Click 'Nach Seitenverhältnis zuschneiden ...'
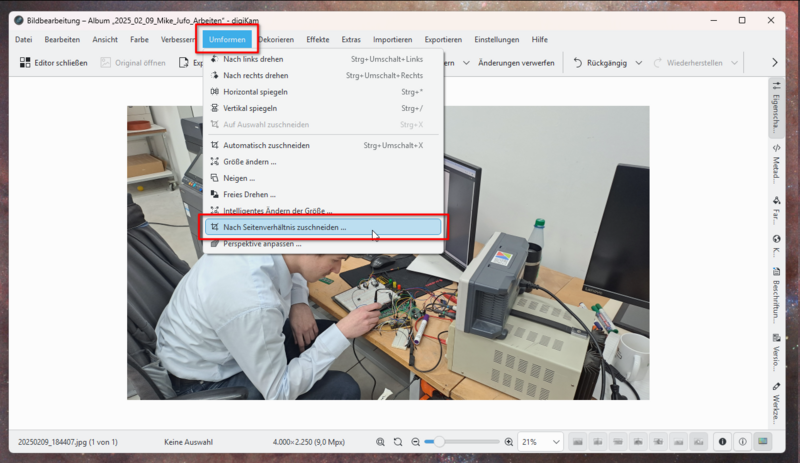800x463 pixels. click(322, 227)
